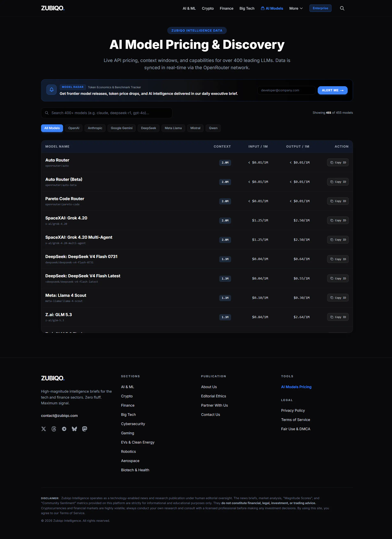Filter models by DeepSeek

[x=148, y=128]
